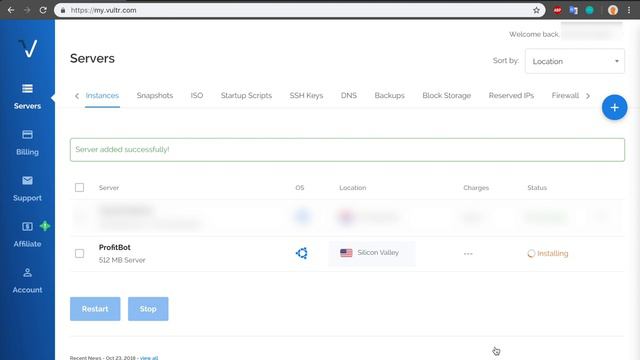640x360 pixels.
Task: Open the Adblock extension icon
Action: (x=558, y=10)
